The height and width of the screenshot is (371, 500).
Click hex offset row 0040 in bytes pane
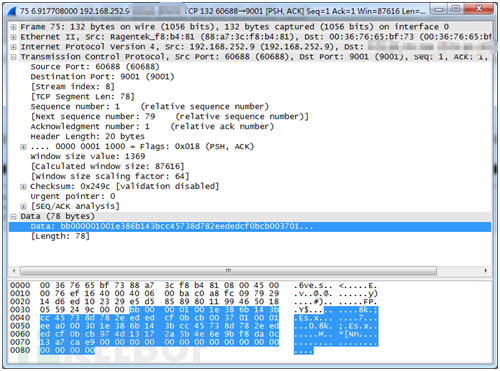tap(20, 318)
